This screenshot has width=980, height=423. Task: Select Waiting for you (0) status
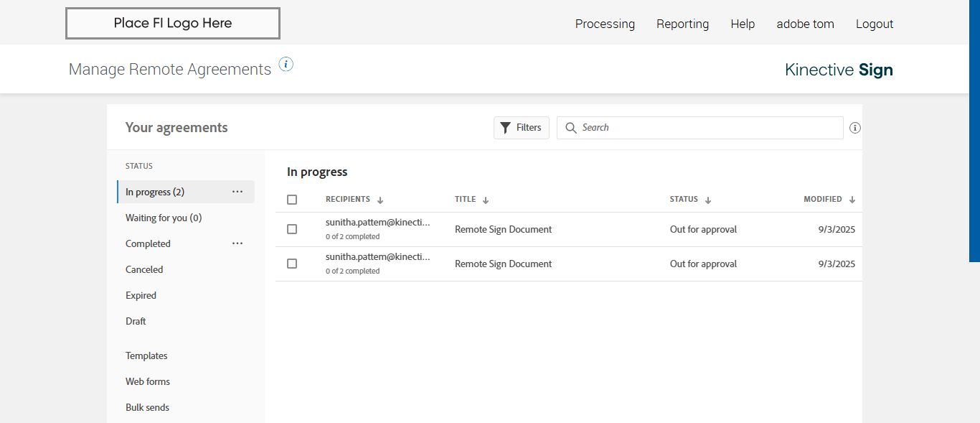tap(164, 218)
